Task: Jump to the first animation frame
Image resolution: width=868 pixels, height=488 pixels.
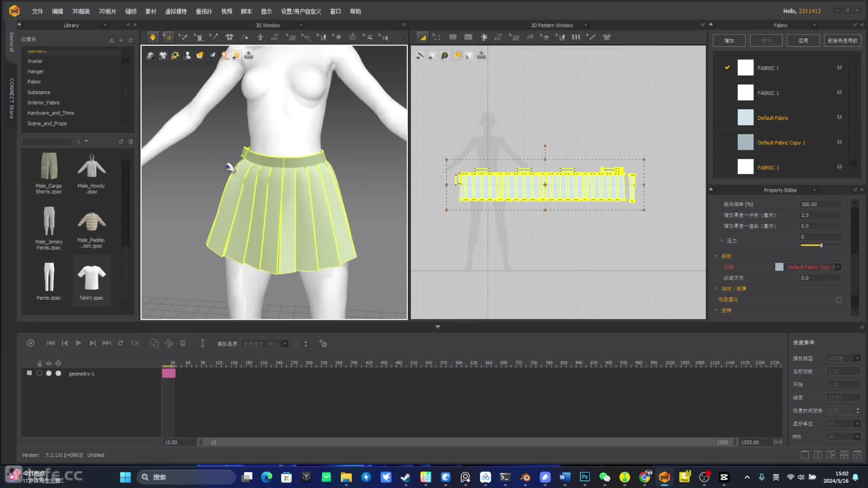Action: [x=51, y=343]
